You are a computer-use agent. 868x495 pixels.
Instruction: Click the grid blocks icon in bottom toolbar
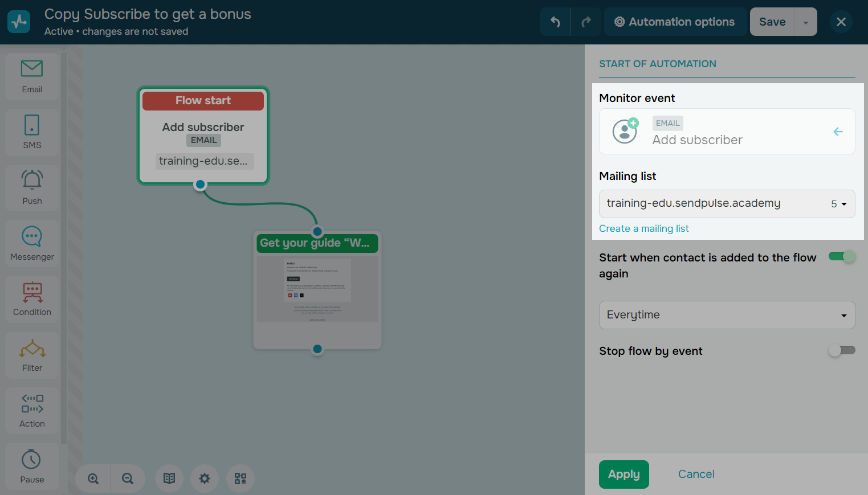[x=241, y=478]
